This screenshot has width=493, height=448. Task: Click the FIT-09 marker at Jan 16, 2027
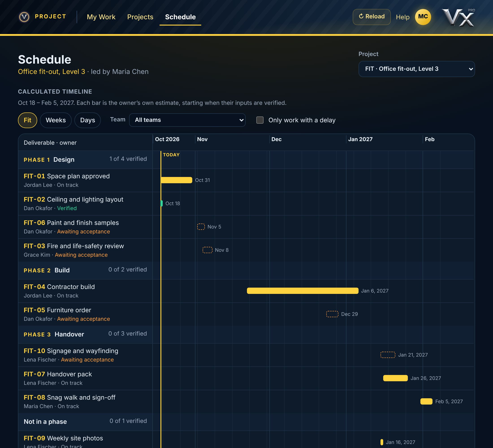[x=382, y=442]
